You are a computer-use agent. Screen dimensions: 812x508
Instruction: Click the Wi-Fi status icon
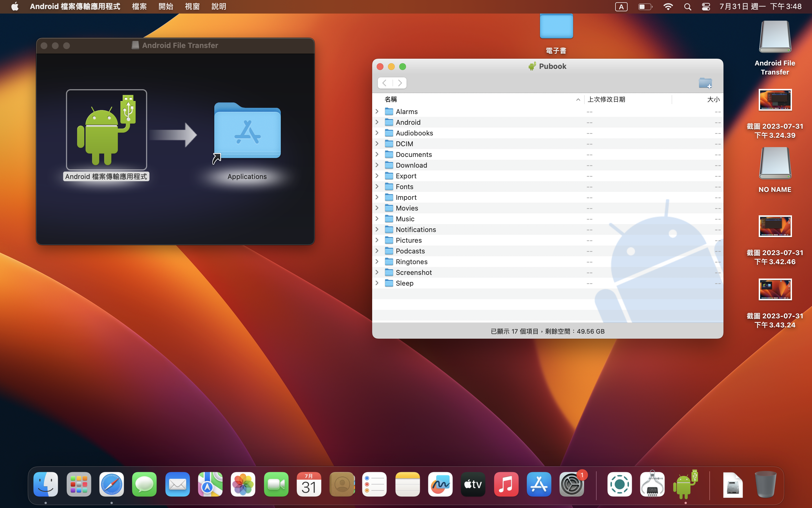coord(668,7)
